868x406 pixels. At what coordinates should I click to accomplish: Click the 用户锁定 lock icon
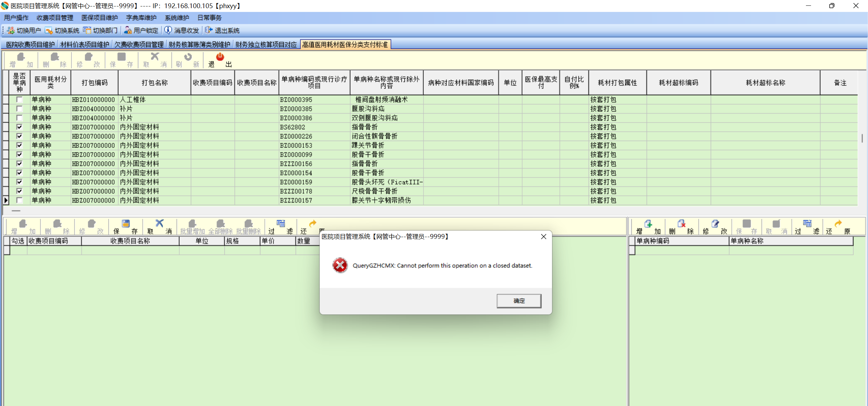tap(128, 31)
